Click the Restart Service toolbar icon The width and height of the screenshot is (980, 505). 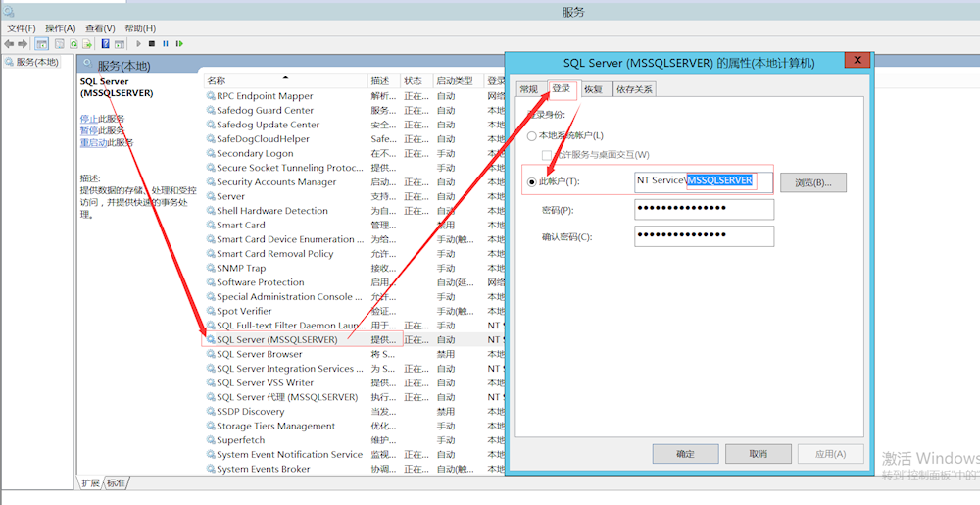[179, 44]
